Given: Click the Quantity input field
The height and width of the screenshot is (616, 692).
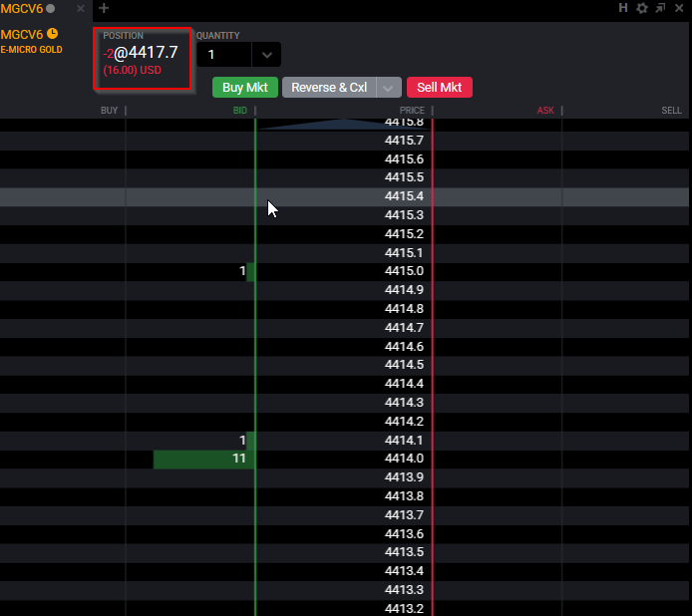Looking at the screenshot, I should click(224, 54).
